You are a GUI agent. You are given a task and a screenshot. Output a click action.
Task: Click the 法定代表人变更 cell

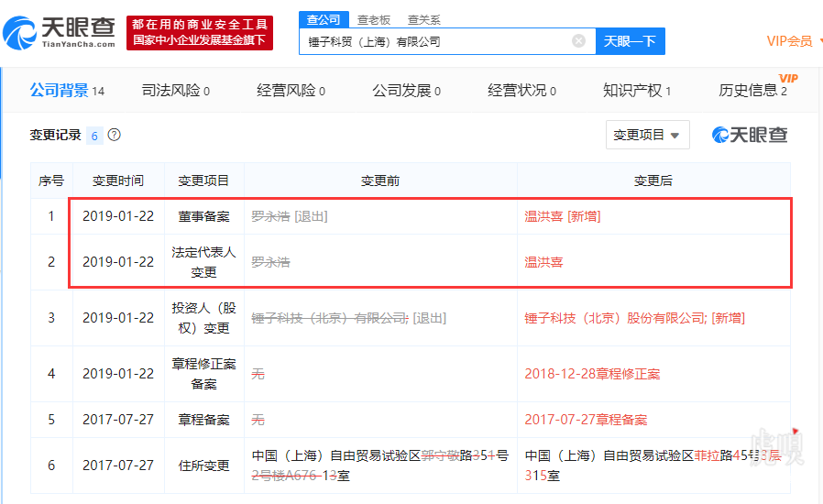coord(203,262)
